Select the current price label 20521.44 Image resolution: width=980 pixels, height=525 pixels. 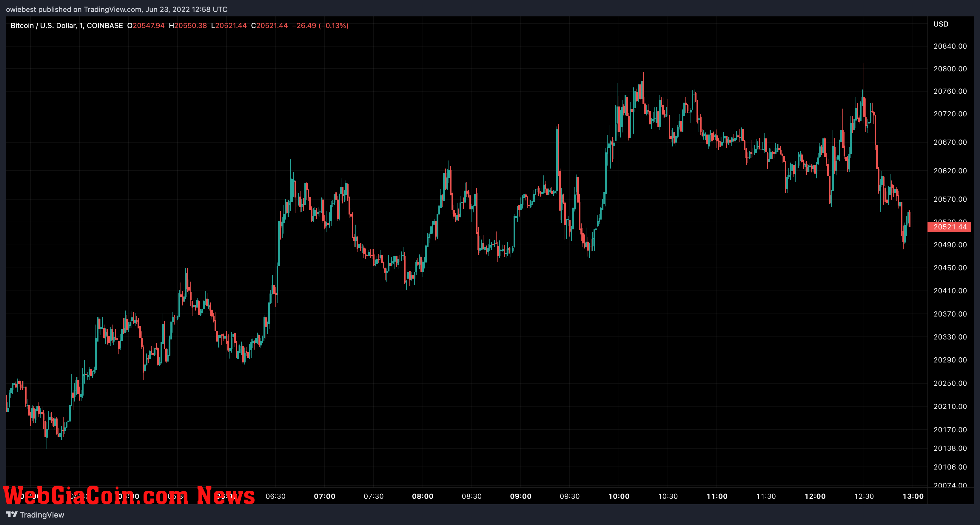click(950, 227)
